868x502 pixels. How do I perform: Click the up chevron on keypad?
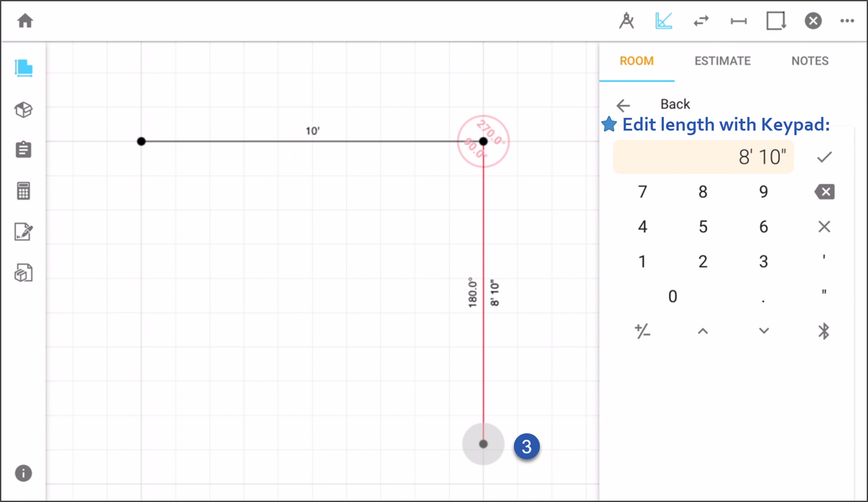tap(703, 332)
